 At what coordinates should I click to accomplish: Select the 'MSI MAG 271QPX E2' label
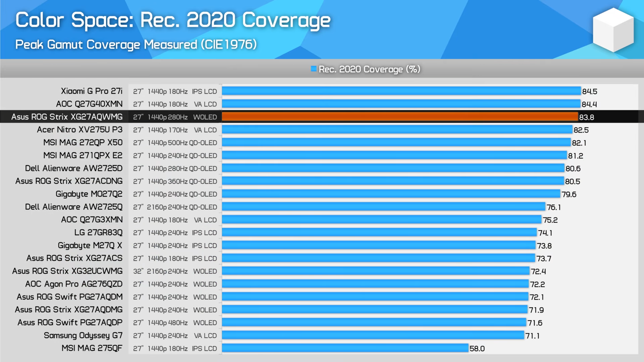(83, 155)
